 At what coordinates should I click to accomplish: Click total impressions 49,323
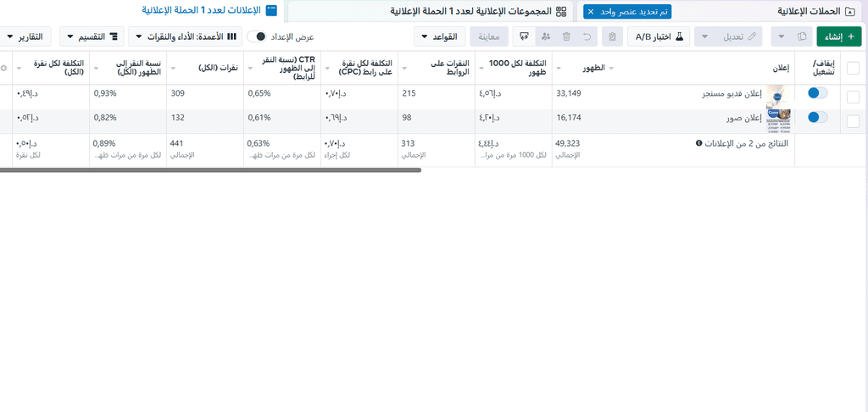click(569, 143)
